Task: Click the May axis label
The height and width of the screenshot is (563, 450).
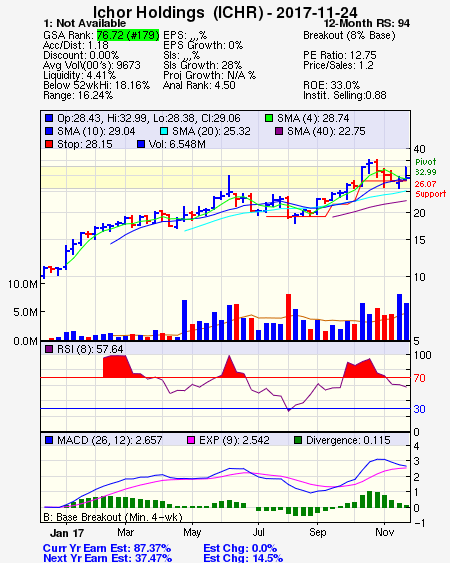Action: click(x=192, y=532)
